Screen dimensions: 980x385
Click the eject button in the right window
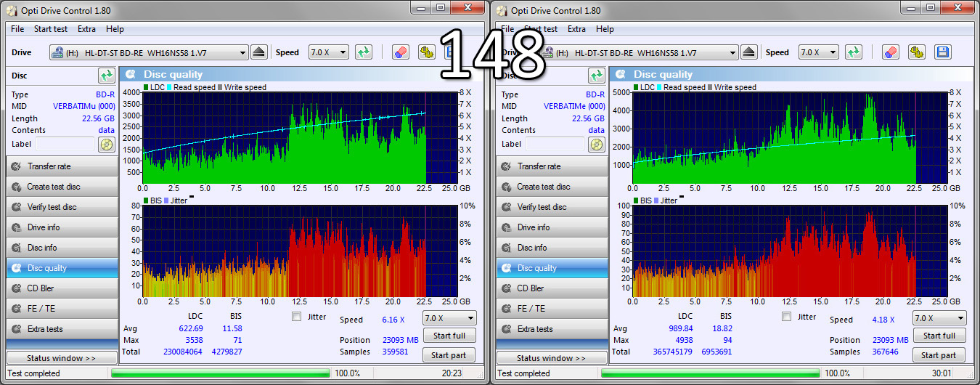tap(749, 52)
